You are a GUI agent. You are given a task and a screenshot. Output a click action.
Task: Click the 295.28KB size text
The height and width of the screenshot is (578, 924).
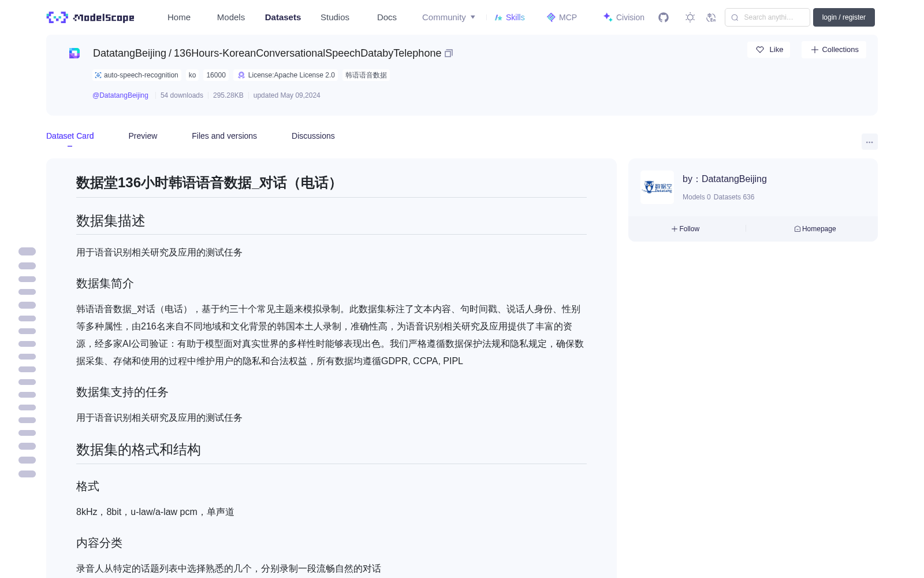228,95
